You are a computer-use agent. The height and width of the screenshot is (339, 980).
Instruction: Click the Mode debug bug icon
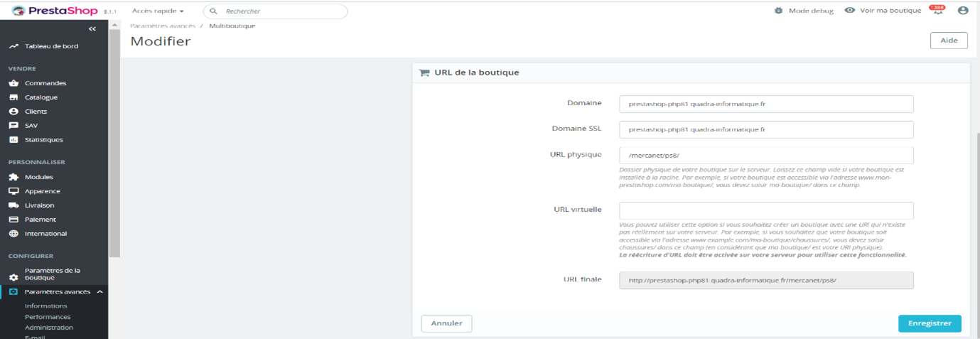(779, 11)
